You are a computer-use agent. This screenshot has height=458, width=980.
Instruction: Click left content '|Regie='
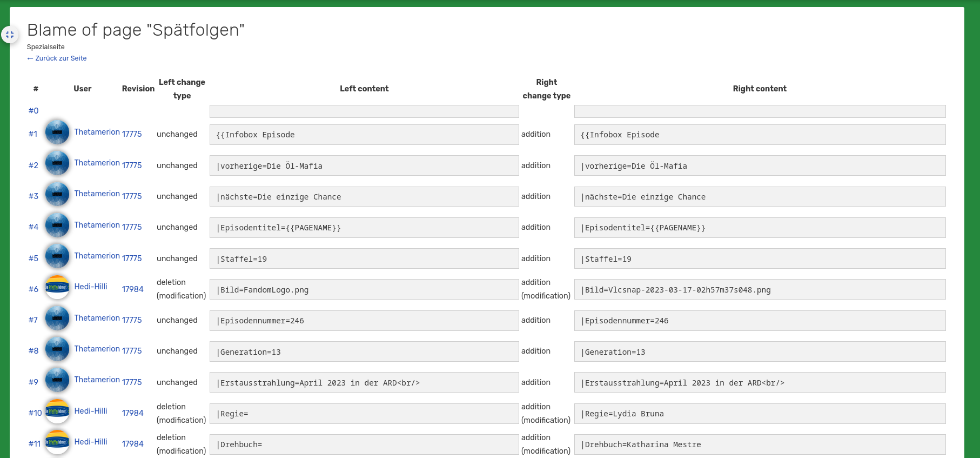364,414
